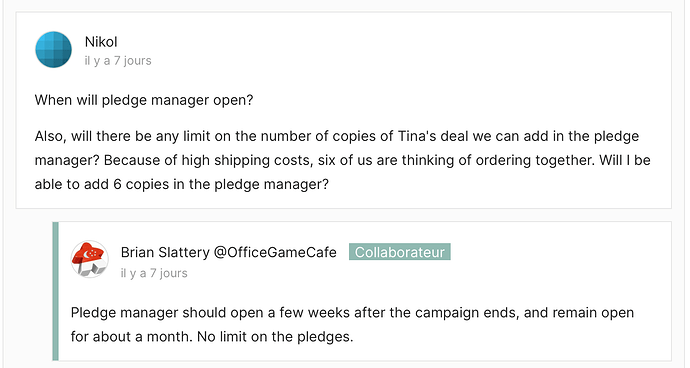Image resolution: width=690 pixels, height=368 pixels.
Task: Open Brian's reply timestamp permalink
Action: point(154,273)
